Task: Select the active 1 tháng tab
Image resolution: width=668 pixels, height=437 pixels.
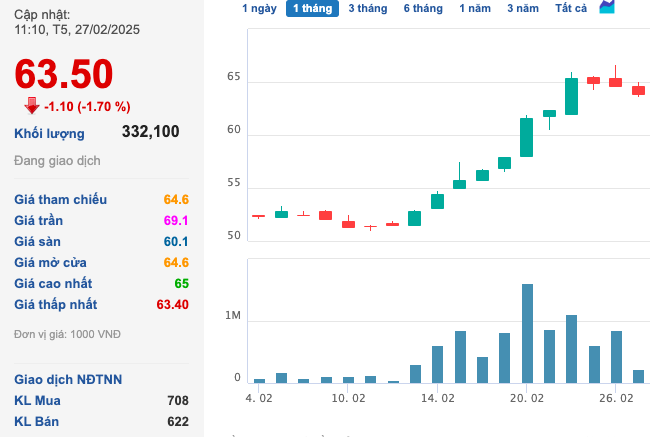Action: 311,8
